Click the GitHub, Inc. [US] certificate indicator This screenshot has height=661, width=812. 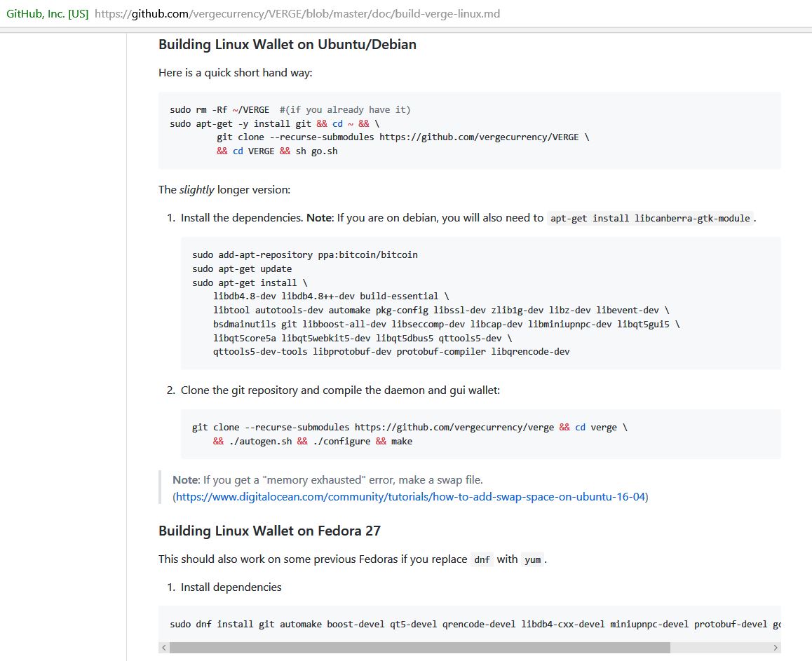[x=47, y=13]
